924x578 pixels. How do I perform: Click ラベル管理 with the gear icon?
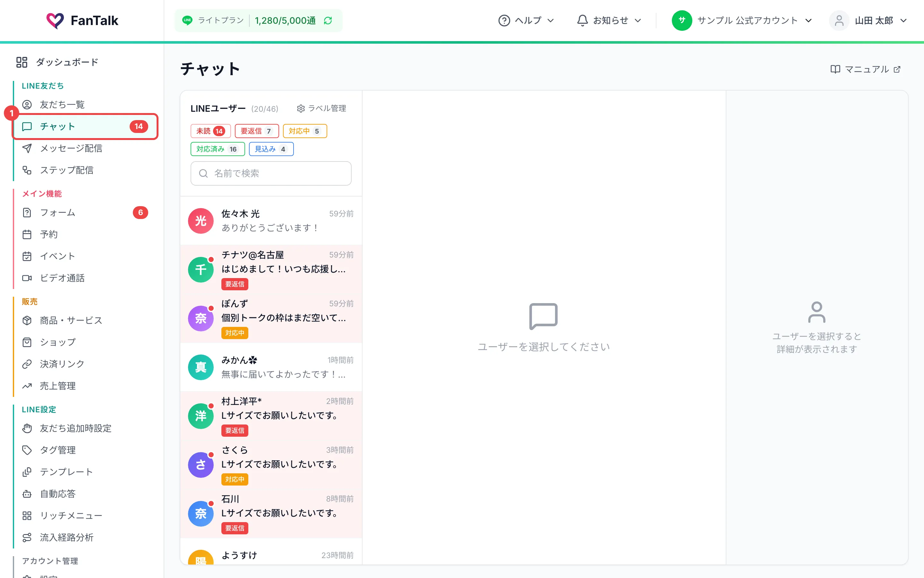[321, 109]
